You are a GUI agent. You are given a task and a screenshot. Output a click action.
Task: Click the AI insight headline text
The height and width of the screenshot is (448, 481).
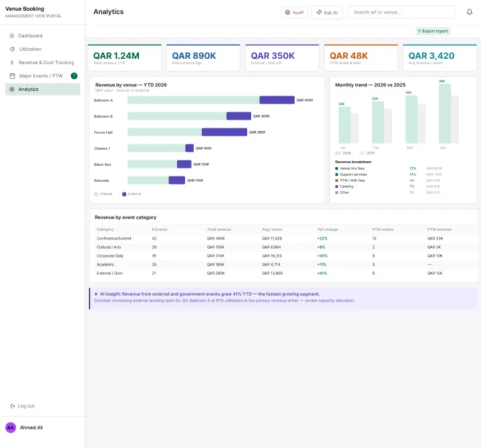pyautogui.click(x=210, y=294)
